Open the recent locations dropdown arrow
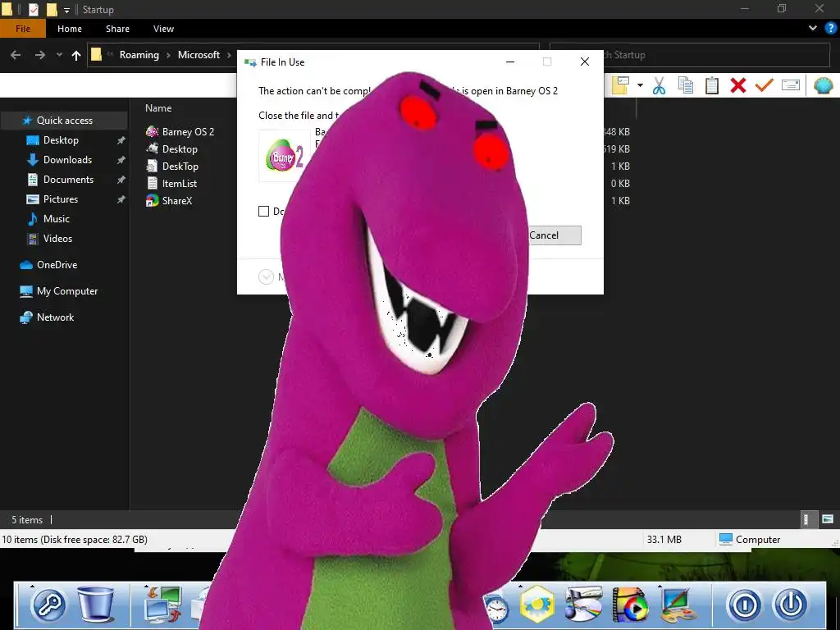The height and width of the screenshot is (630, 840). (x=59, y=55)
